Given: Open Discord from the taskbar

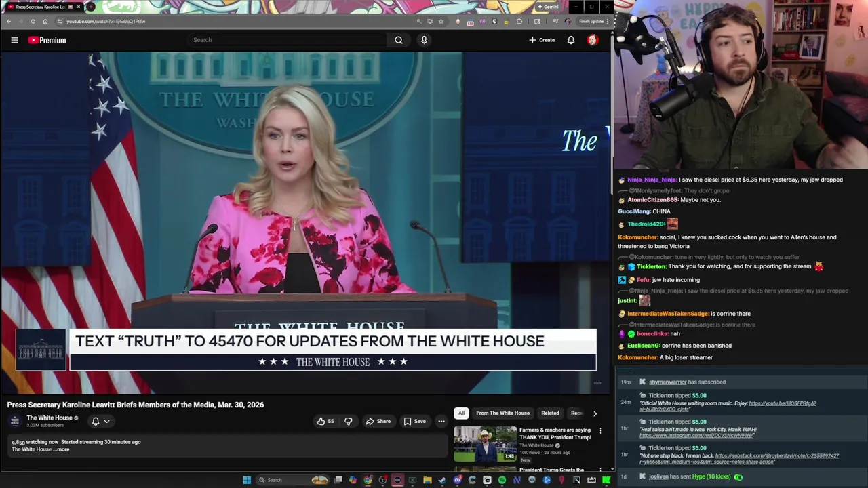Looking at the screenshot, I should [x=457, y=480].
